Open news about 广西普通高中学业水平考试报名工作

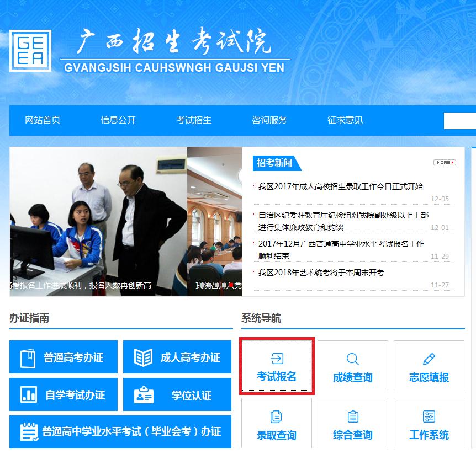tap(341, 249)
